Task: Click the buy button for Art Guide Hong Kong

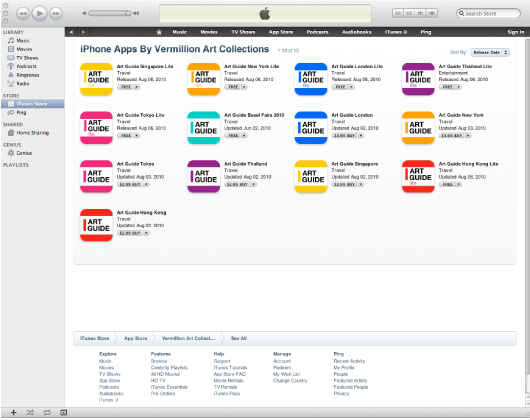Action: click(x=130, y=233)
